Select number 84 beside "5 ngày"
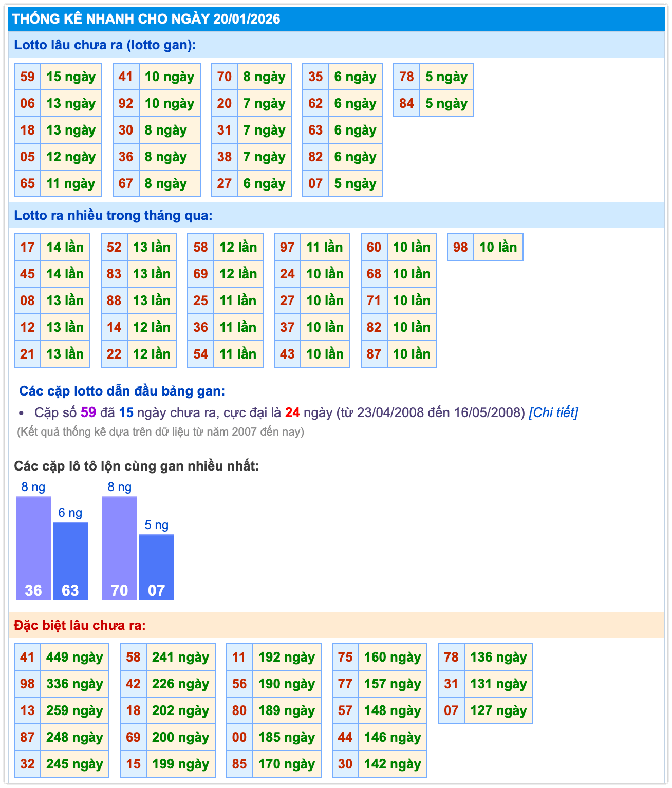This screenshot has width=672, height=788. point(406,103)
